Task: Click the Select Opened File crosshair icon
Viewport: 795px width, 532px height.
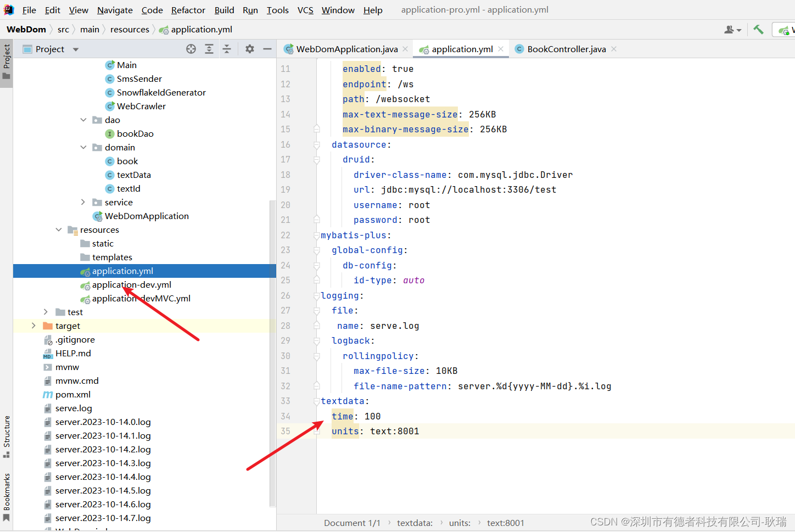Action: pyautogui.click(x=191, y=49)
